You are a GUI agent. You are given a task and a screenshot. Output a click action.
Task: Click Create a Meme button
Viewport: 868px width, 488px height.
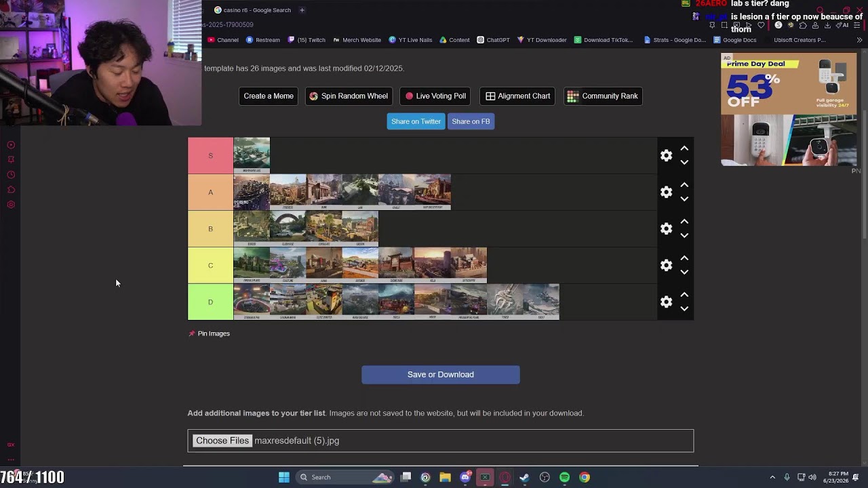tap(269, 96)
